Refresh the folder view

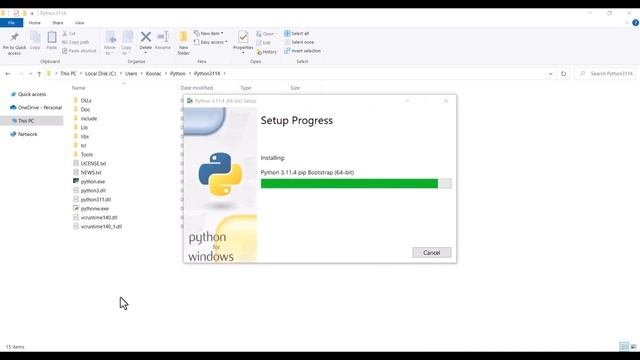click(x=563, y=73)
